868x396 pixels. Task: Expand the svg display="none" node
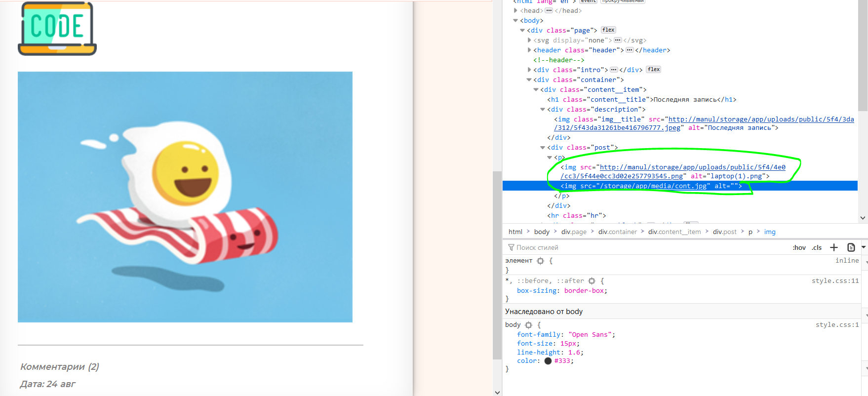click(x=529, y=40)
